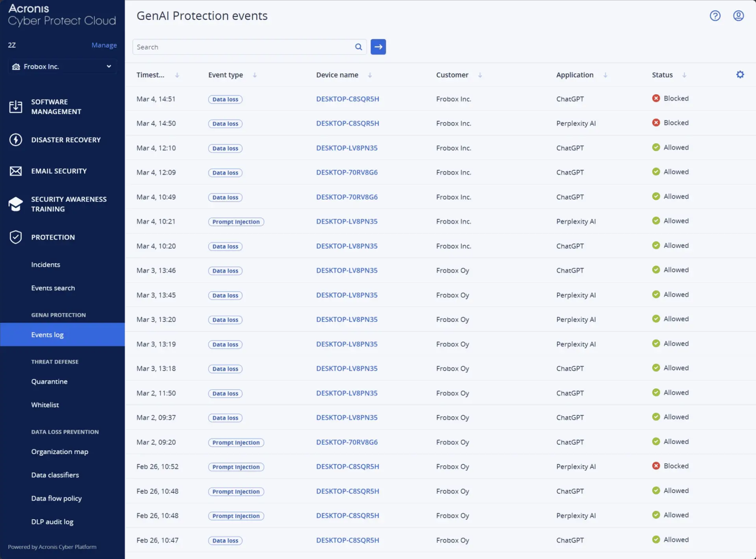Click the search magnifier icon
Image resolution: width=756 pixels, height=559 pixels.
pos(358,47)
